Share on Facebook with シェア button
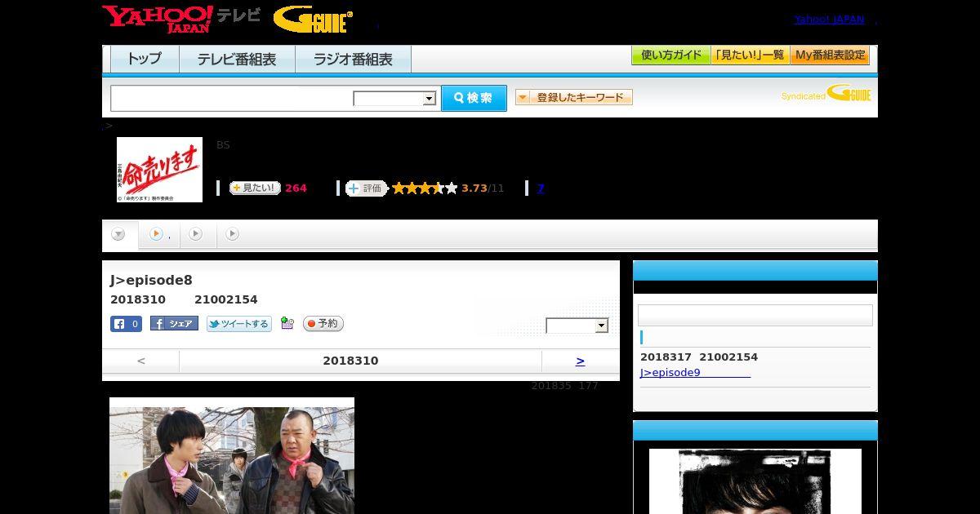This screenshot has width=980, height=514. (174, 324)
